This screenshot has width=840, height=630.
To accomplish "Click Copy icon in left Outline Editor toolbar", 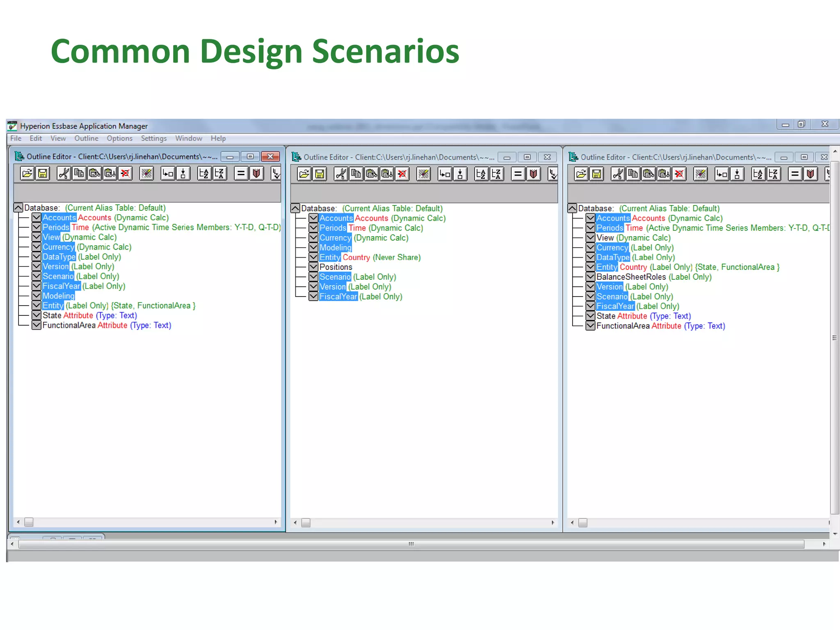I will click(x=79, y=173).
